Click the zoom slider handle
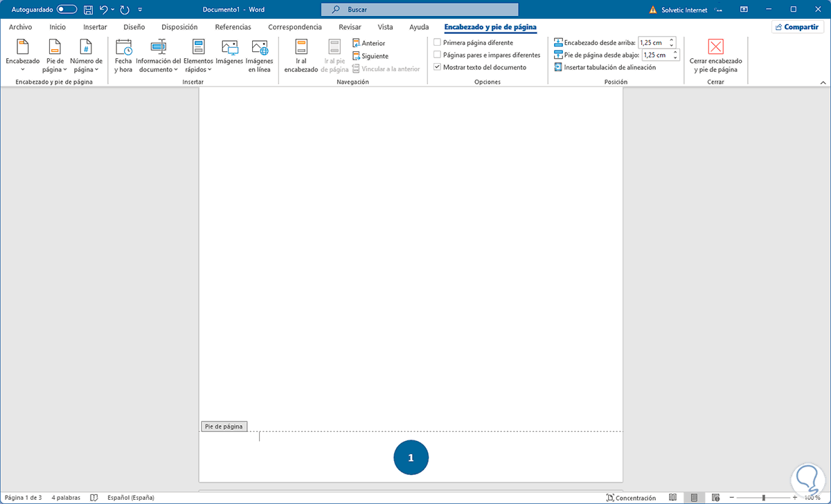 763,498
